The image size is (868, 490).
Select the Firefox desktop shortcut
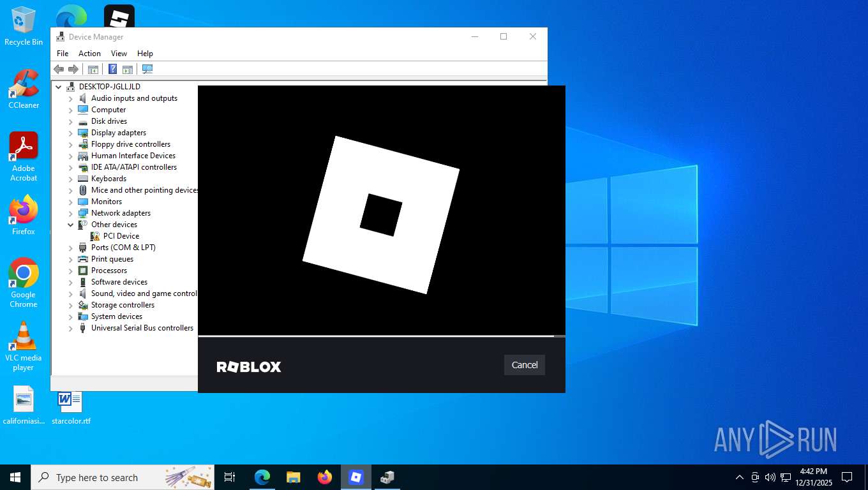[x=24, y=215]
